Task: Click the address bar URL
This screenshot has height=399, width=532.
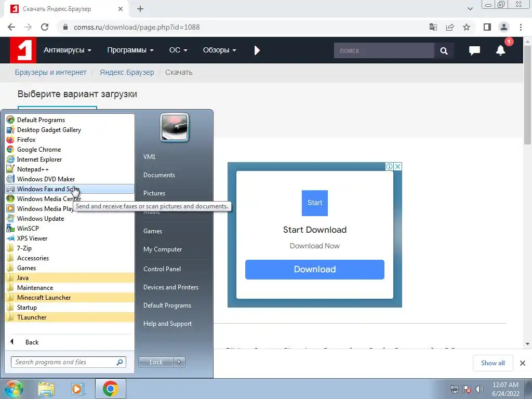Action: (x=137, y=27)
